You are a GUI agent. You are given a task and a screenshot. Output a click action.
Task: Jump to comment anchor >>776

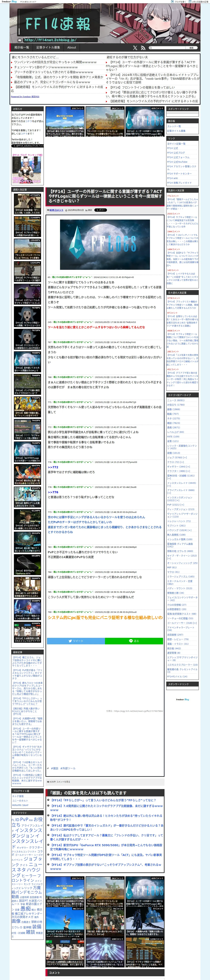(53, 492)
